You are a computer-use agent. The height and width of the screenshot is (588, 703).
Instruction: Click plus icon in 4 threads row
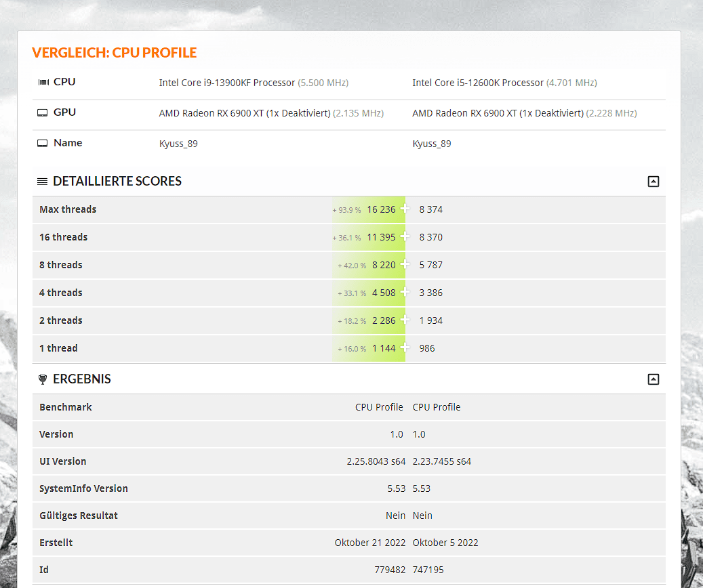pos(405,292)
